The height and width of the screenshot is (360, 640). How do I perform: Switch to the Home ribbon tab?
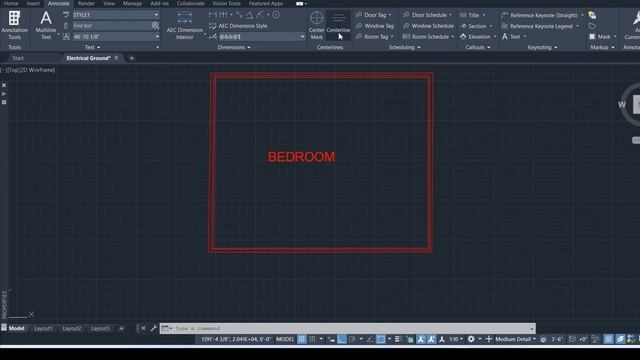tap(11, 3)
